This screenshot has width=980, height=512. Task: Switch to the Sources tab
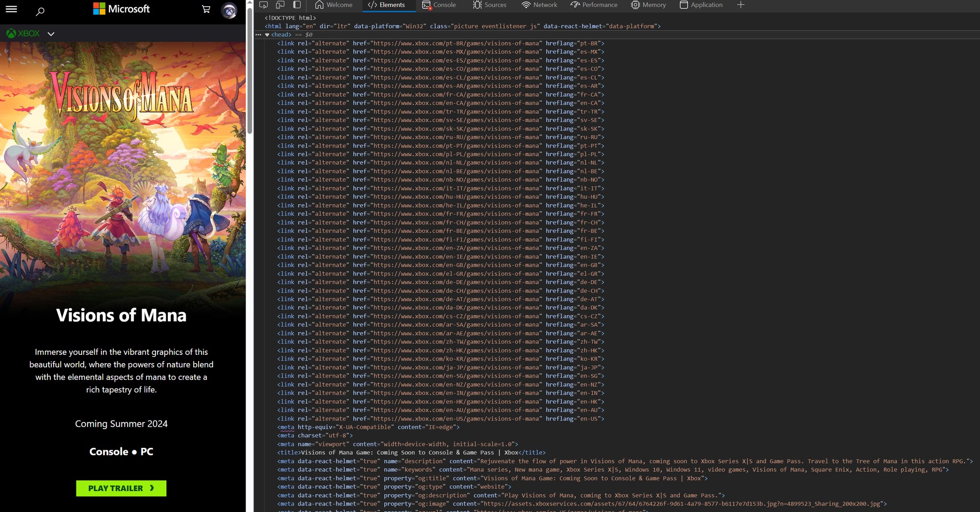(x=490, y=5)
